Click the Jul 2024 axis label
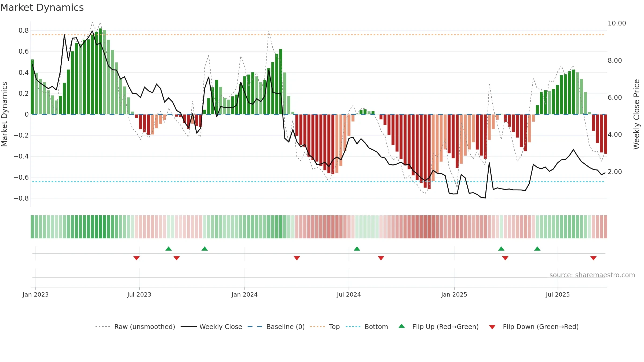 pos(349,294)
